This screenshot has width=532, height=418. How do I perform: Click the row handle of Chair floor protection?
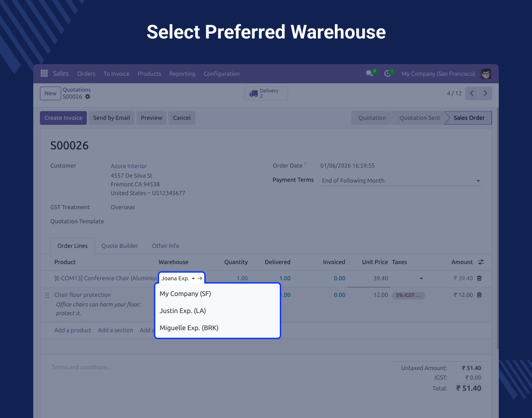47,295
